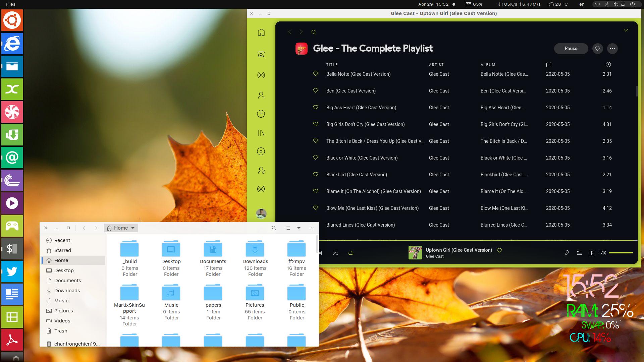Viewport: 644px width, 362px height.
Task: Pause the Glee playlist
Action: (571, 49)
